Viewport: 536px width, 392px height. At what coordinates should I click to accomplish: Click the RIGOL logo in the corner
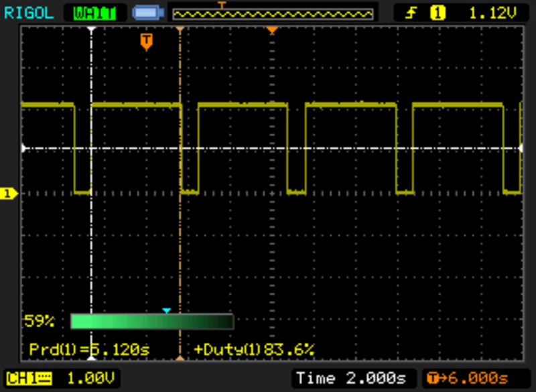pos(27,11)
